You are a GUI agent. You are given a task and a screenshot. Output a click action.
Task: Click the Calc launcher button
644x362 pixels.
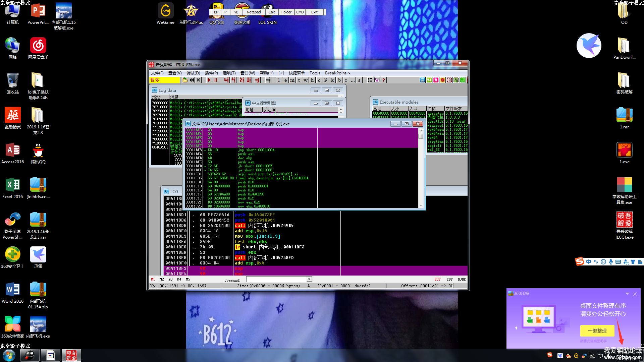click(x=272, y=12)
